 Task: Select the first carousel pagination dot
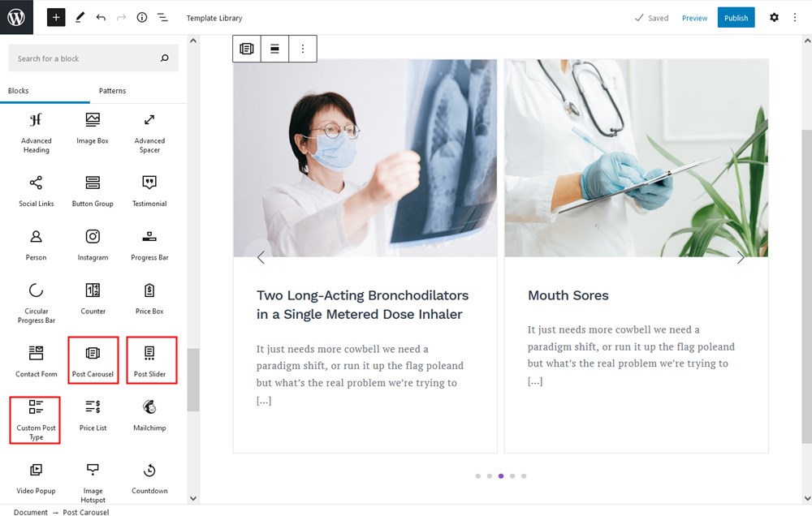tap(478, 476)
